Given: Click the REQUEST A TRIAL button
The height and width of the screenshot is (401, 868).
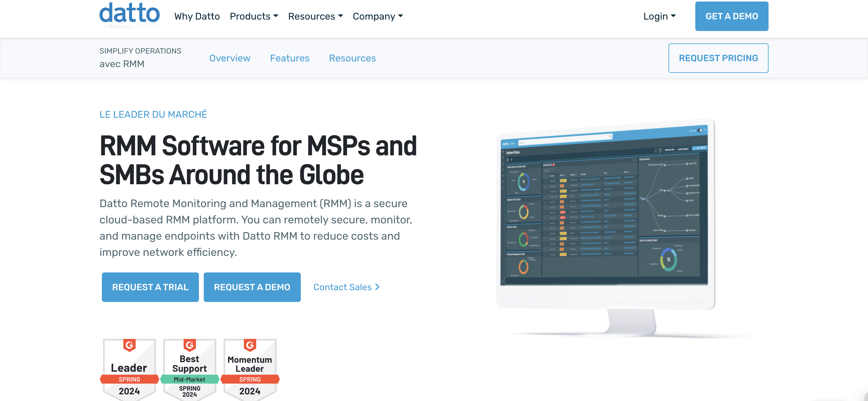Looking at the screenshot, I should point(150,287).
